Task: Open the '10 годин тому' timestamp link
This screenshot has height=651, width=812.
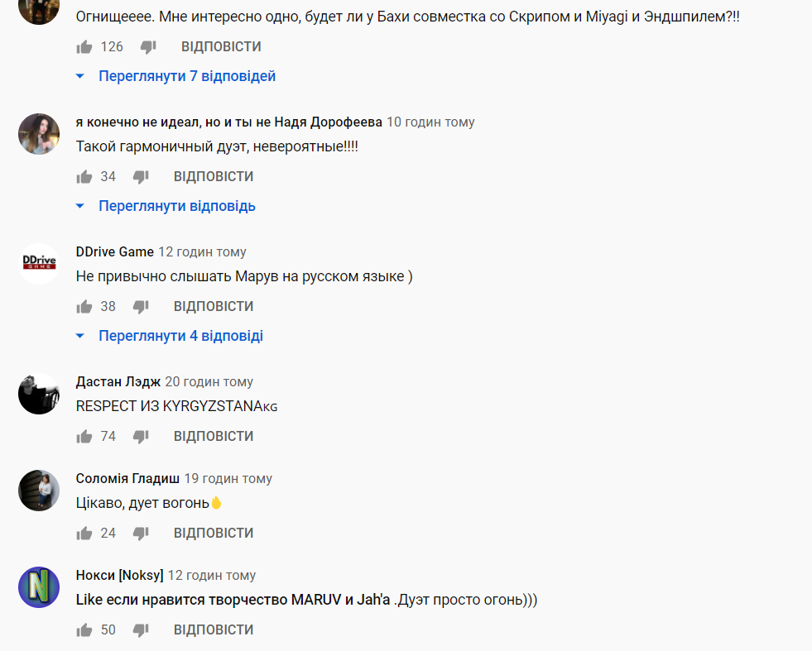Action: coord(430,122)
